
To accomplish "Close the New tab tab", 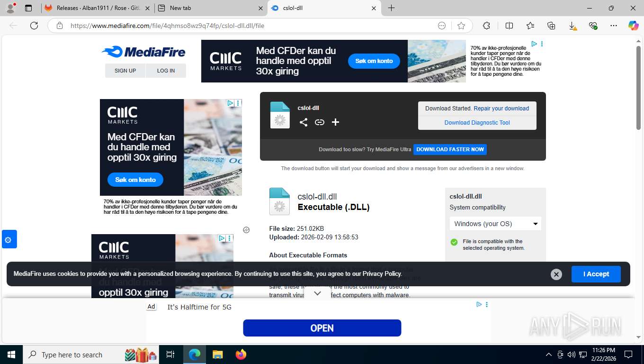I will [x=261, y=8].
